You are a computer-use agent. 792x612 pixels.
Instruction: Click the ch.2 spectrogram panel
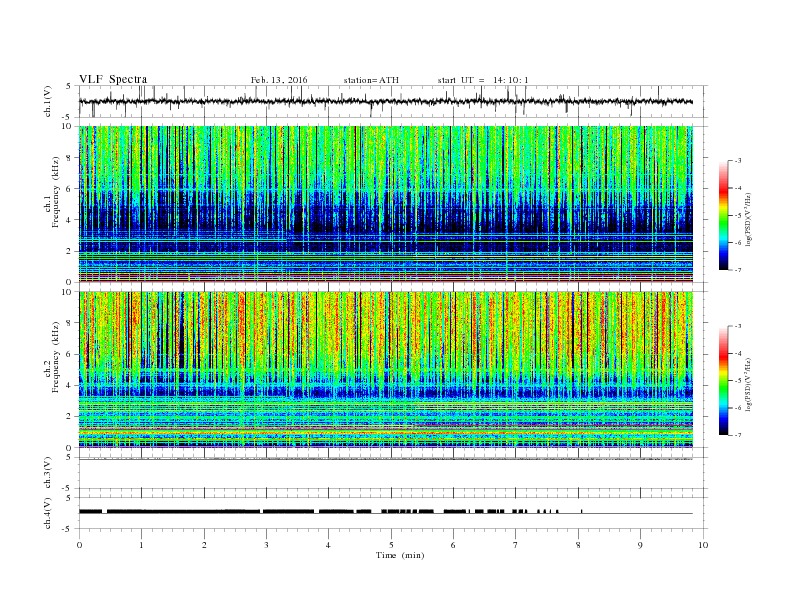click(385, 370)
